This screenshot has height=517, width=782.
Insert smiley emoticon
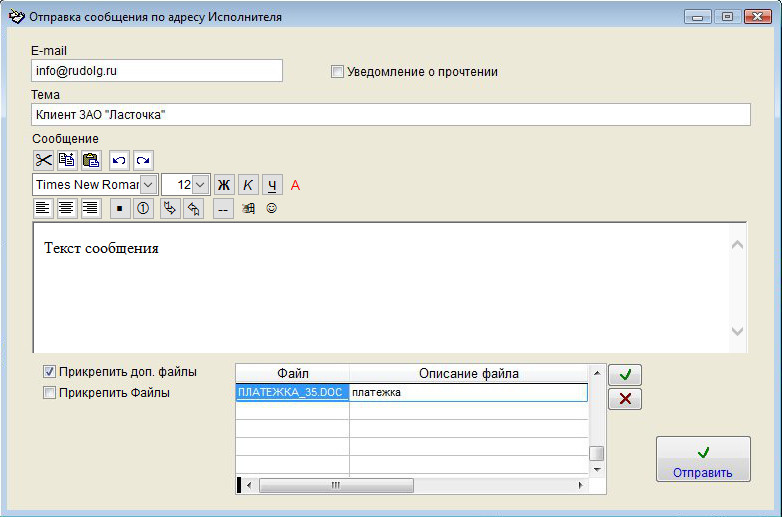coord(271,208)
